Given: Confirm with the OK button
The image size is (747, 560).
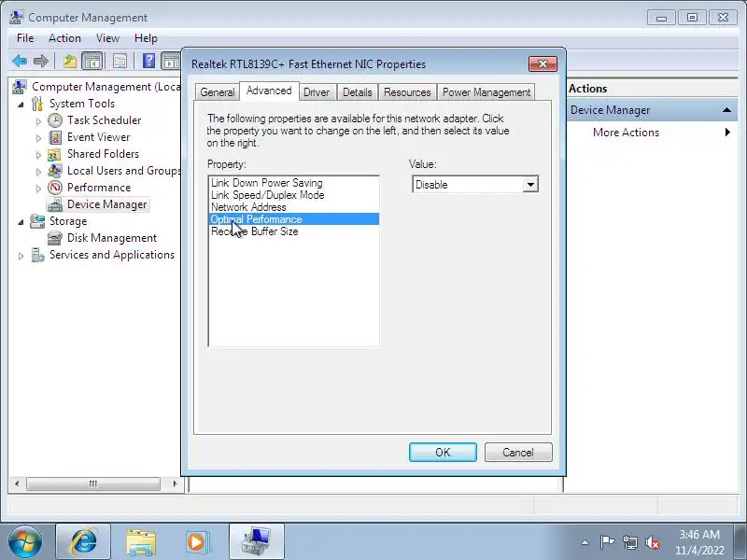Looking at the screenshot, I should 443,452.
